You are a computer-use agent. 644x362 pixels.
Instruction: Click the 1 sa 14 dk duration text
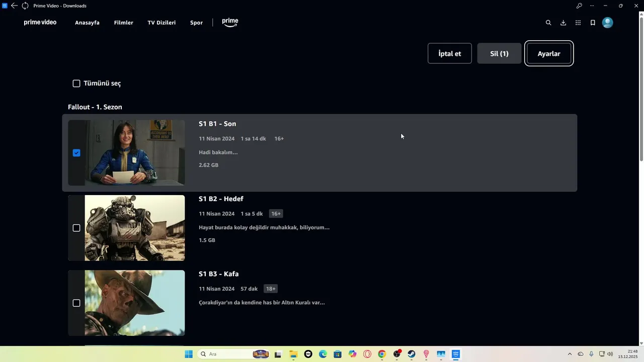click(x=253, y=139)
